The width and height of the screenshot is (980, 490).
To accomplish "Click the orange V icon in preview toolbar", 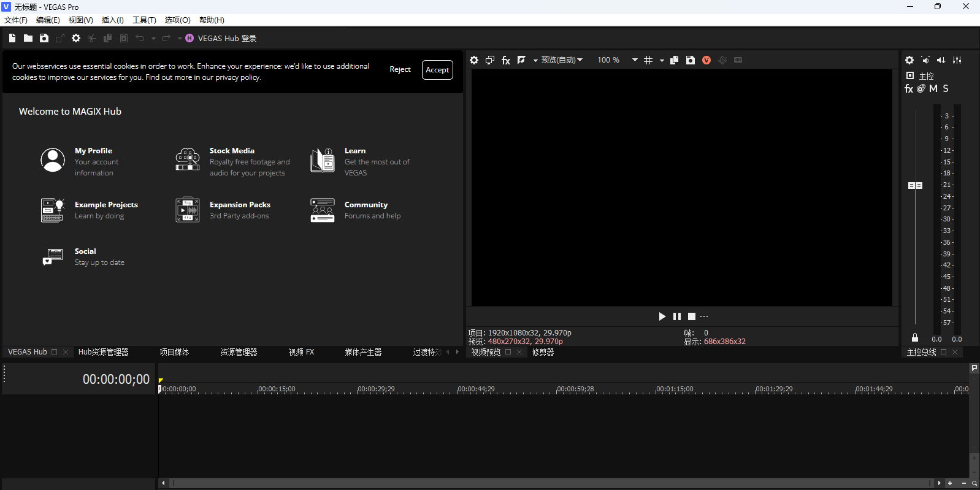I will tap(706, 60).
